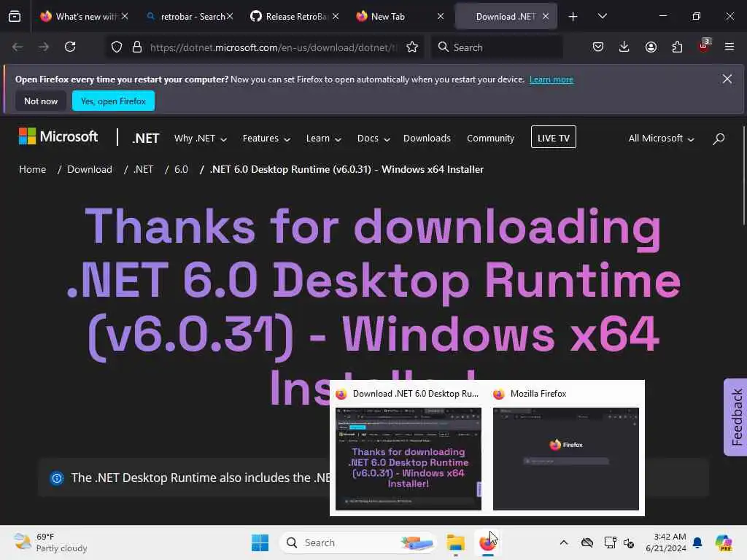Viewport: 747px width, 560px height.
Task: Click 'Yes, open Firefox' button
Action: [113, 101]
